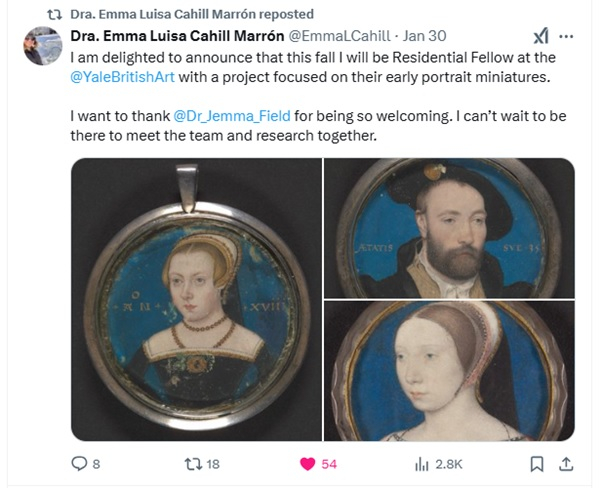Bookmark this post
Image resolution: width=602 pixels, height=488 pixels.
click(537, 464)
